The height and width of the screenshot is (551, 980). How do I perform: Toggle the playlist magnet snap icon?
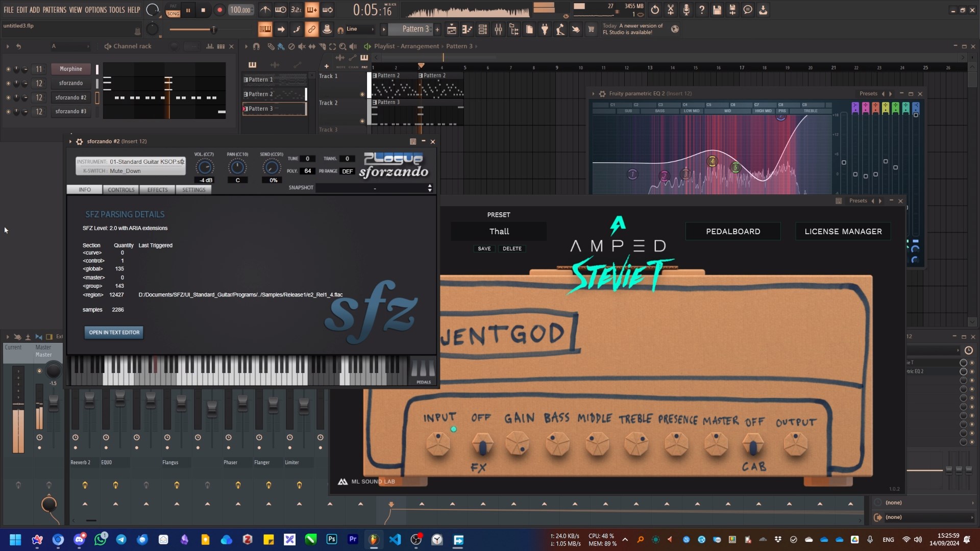(x=256, y=46)
